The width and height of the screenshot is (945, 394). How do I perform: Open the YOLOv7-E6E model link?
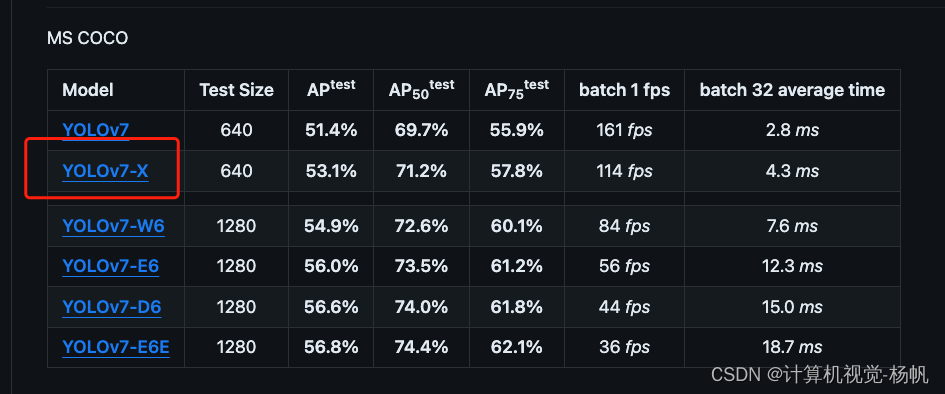(116, 347)
